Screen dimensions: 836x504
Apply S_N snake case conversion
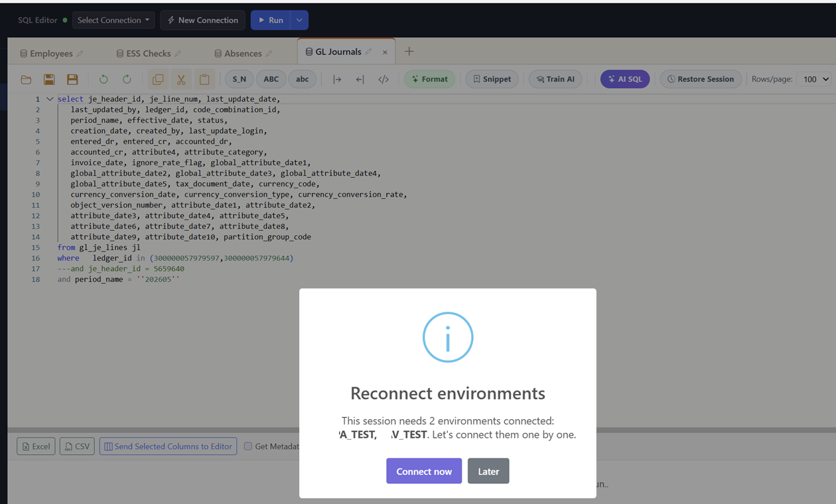(x=240, y=79)
